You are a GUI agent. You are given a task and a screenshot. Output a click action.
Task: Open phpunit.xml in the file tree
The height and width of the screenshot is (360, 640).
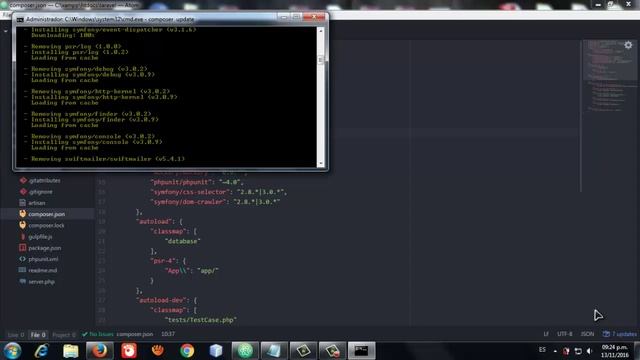[x=43, y=259]
